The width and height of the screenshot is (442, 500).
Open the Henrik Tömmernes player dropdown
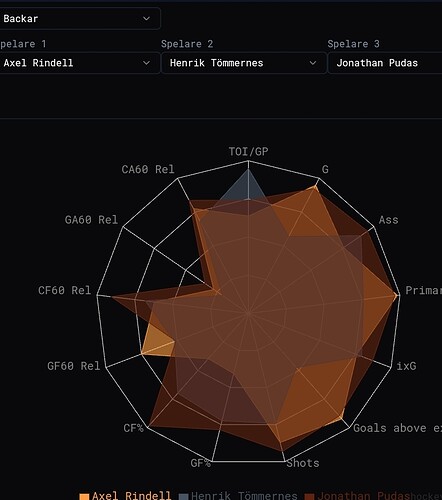tap(244, 63)
